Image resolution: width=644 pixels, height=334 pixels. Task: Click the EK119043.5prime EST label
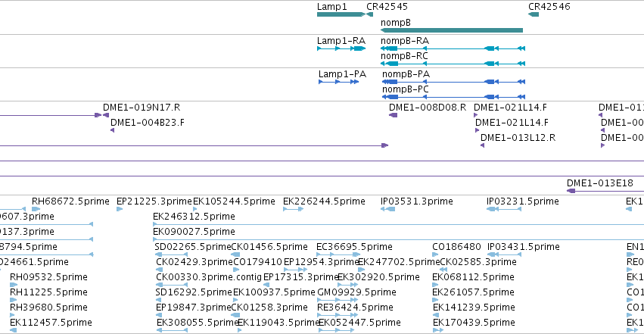pos(278,323)
